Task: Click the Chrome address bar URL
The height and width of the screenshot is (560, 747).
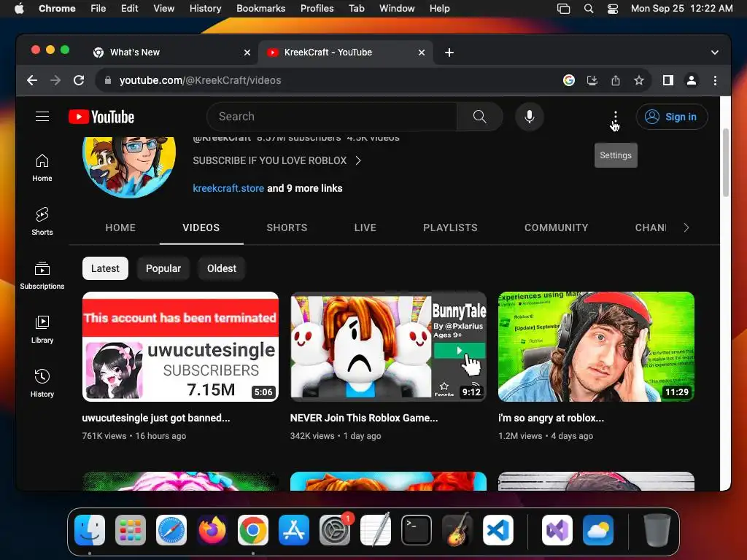Action: [x=200, y=80]
